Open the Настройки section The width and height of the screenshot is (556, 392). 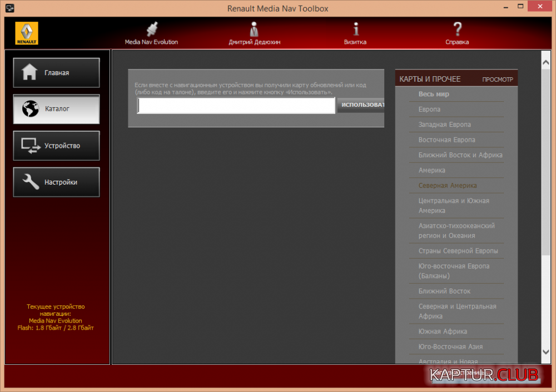[x=56, y=182]
